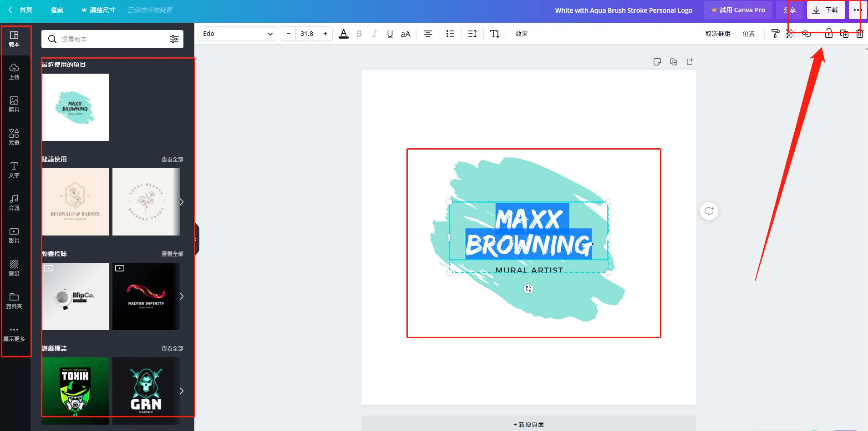Click 新增頁面 to add a page
868x431 pixels.
click(528, 424)
